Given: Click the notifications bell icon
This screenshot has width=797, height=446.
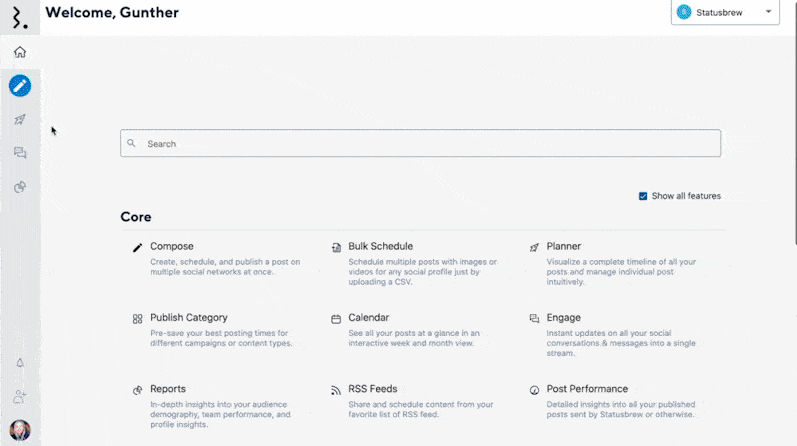Looking at the screenshot, I should tap(20, 363).
